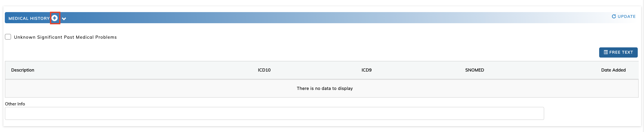
Task: Check Unknown Significant Past Medical Problems box
Action: click(8, 37)
